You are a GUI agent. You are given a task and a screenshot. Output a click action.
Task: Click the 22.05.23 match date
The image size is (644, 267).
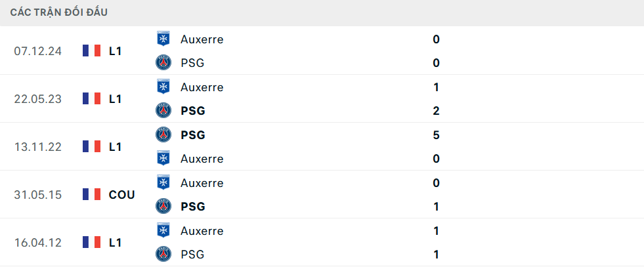[x=37, y=99]
